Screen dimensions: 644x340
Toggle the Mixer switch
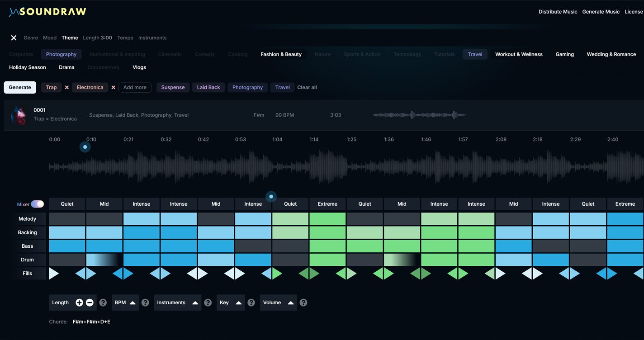37,204
